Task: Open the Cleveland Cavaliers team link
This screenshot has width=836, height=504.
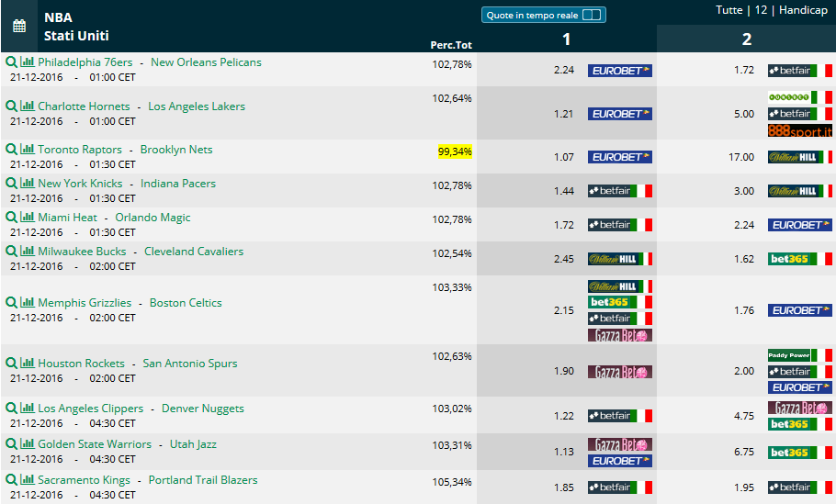Action: (194, 252)
